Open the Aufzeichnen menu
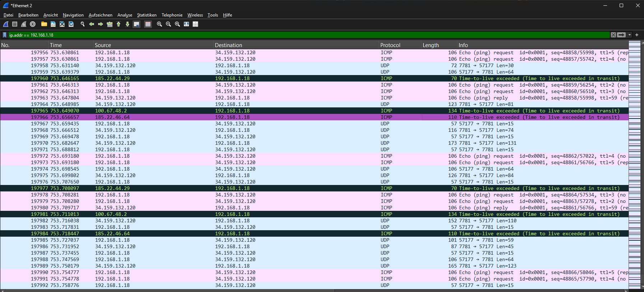The image size is (644, 292). click(x=101, y=15)
